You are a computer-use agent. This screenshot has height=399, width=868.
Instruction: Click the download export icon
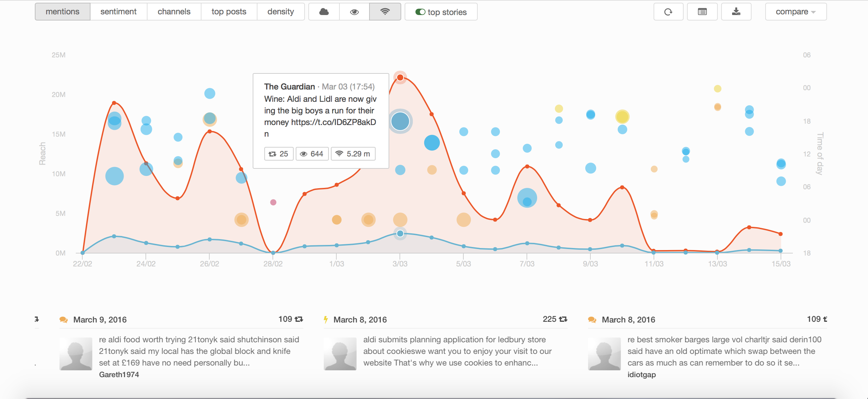(x=736, y=12)
